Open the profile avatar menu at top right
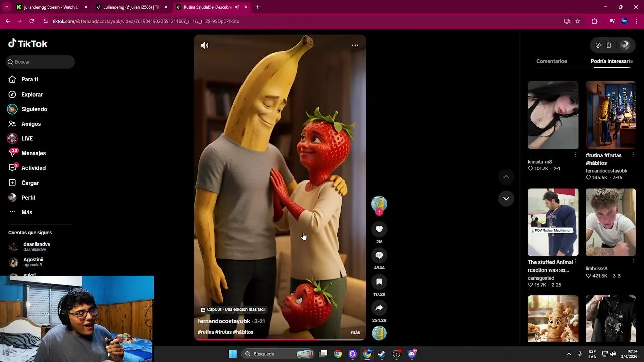644x362 pixels. pyautogui.click(x=625, y=45)
